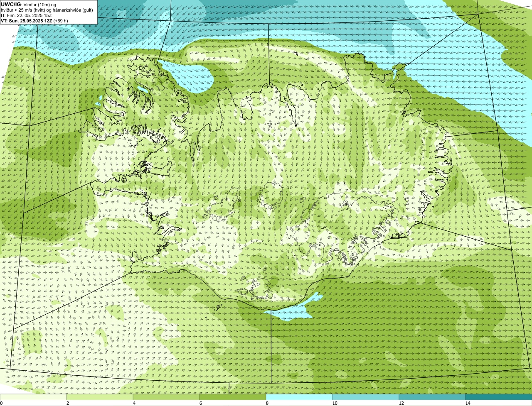Click the title line 'UWC/IG: Vindur (10m) og'
532x406 pixels.
(x=29, y=5)
